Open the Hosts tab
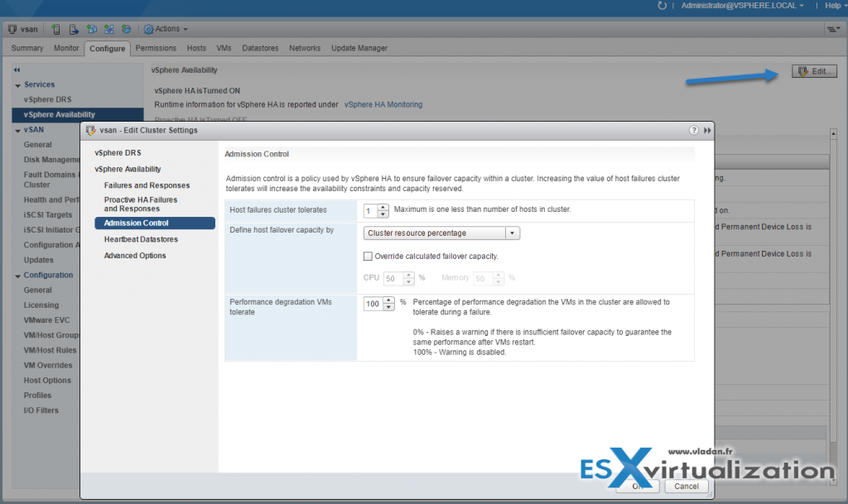Image resolution: width=848 pixels, height=504 pixels. pyautogui.click(x=196, y=48)
